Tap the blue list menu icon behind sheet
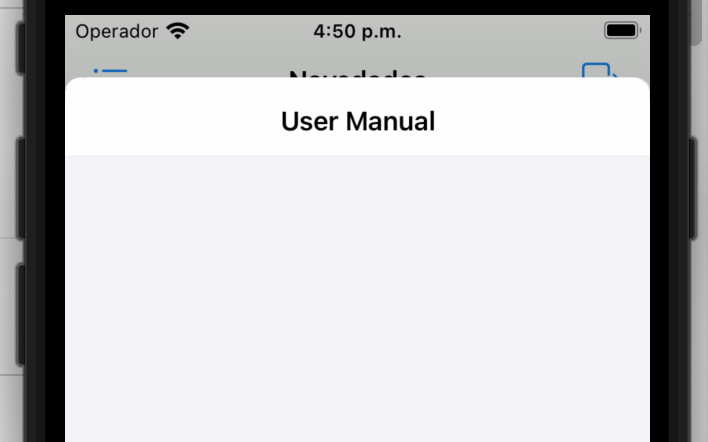Screen dimensions: 708x442 110,73
